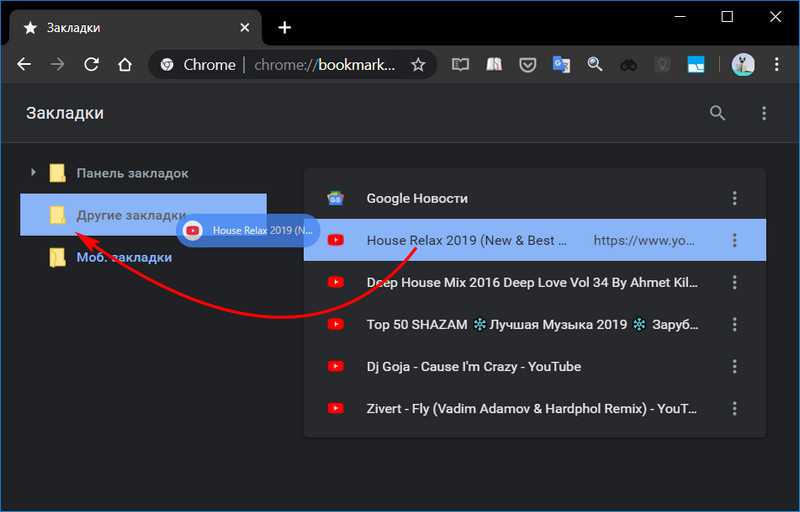The width and height of the screenshot is (800, 512).
Task: Open the Pocket extension icon
Action: (528, 65)
